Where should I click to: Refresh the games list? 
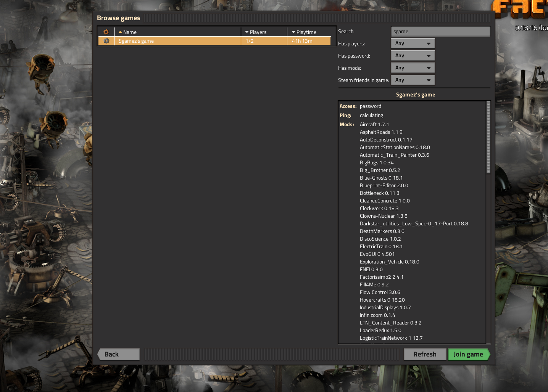[425, 354]
